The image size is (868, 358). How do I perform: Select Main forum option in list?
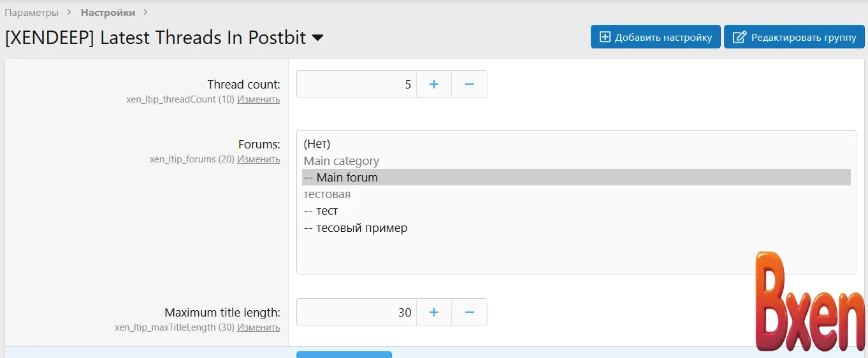[x=347, y=178]
